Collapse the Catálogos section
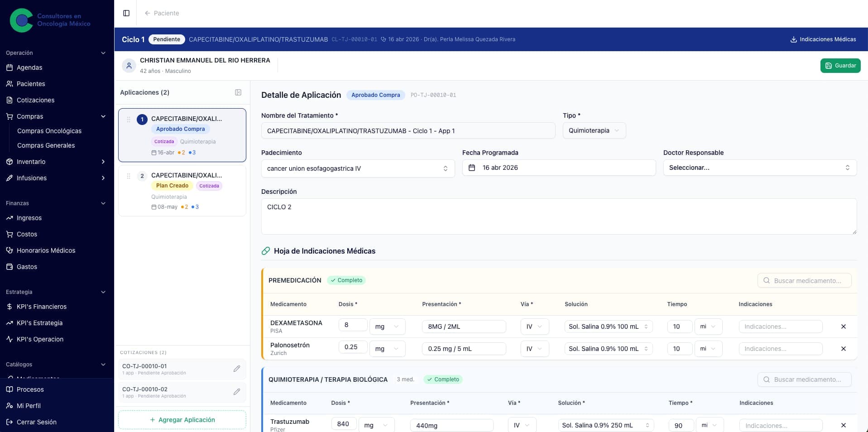Viewport: 868px width, 432px height. pos(103,365)
